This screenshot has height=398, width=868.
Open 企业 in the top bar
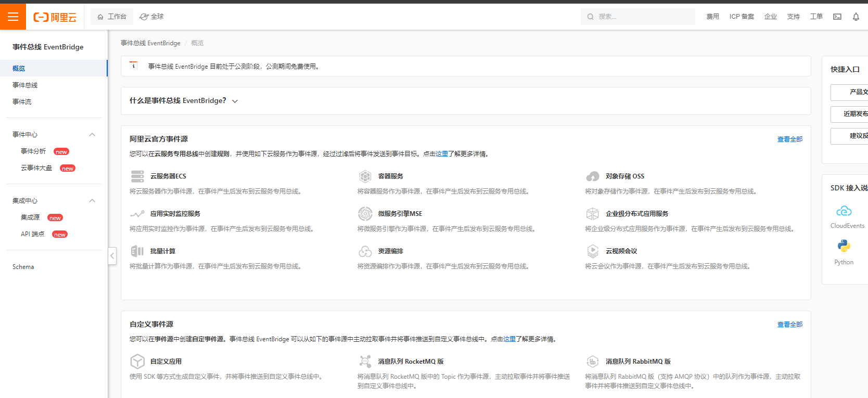(x=771, y=17)
